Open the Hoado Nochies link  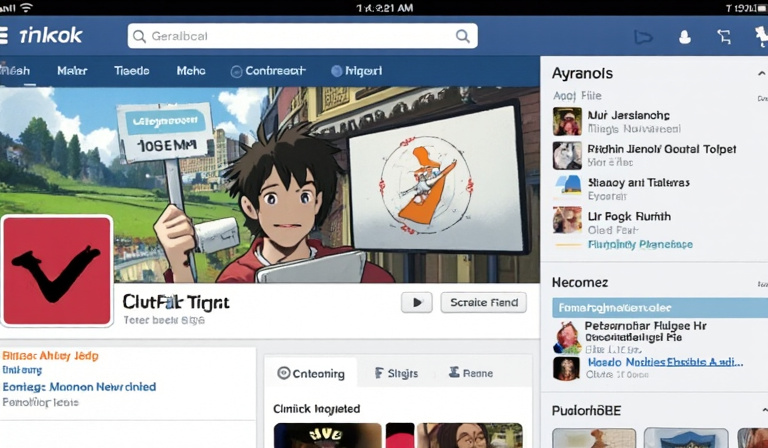click(x=665, y=362)
